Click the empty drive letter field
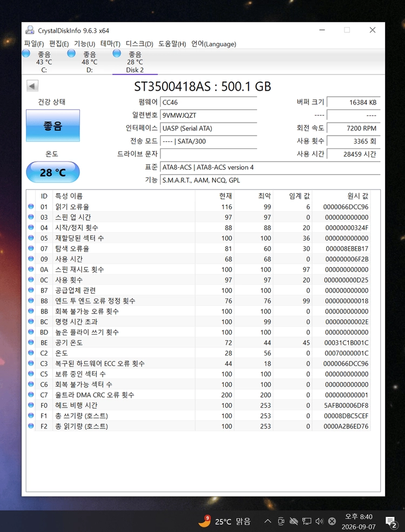The height and width of the screenshot is (532, 405). pos(208,154)
